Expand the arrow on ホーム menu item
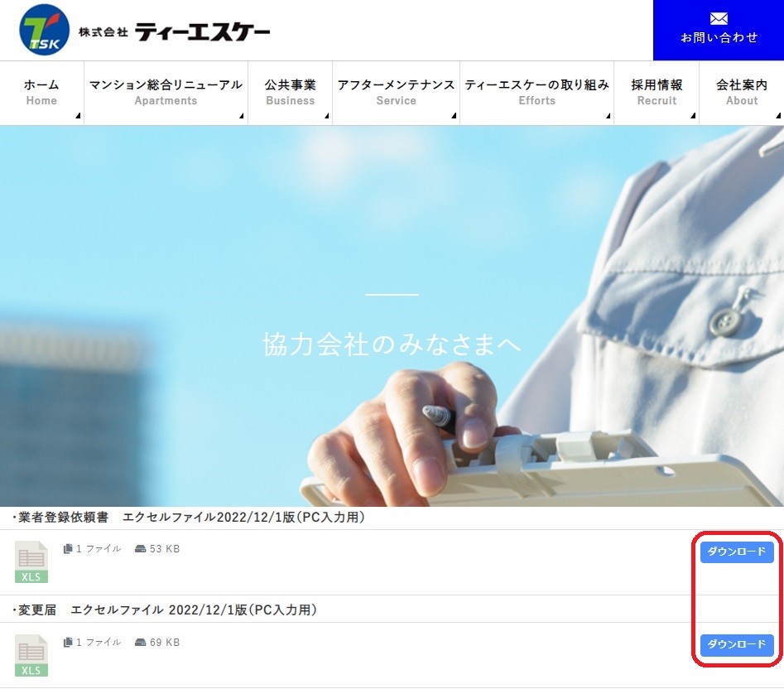The image size is (784, 689). click(x=78, y=116)
